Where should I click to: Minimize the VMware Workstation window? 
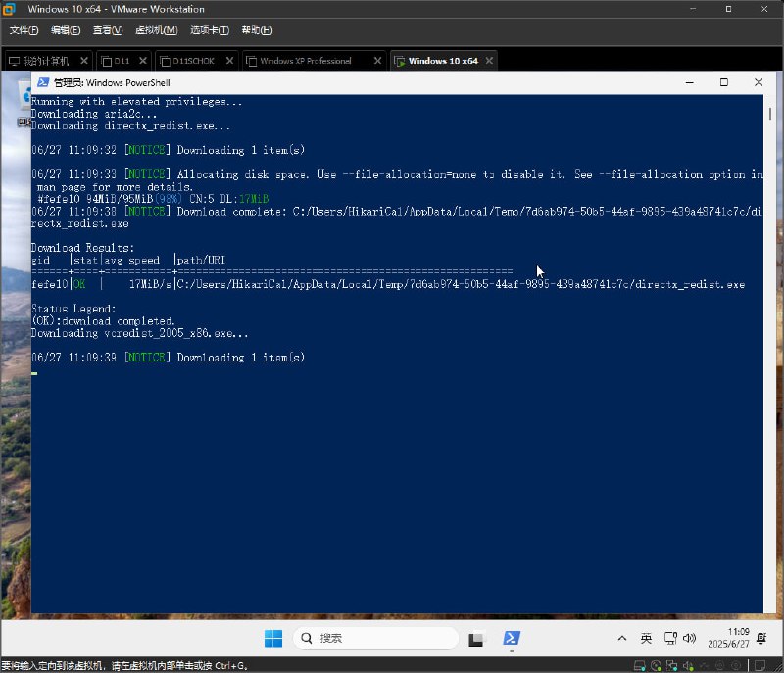(x=693, y=9)
